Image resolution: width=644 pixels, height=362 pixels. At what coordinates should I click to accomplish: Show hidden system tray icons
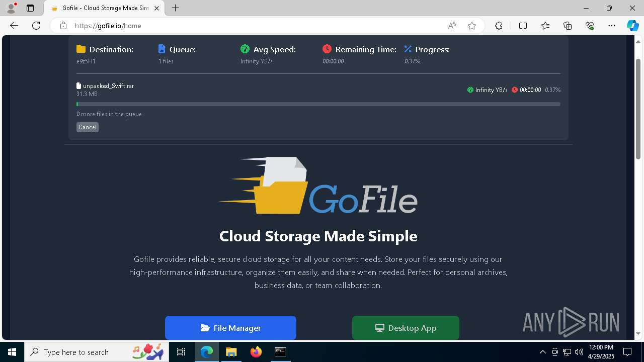pyautogui.click(x=542, y=352)
